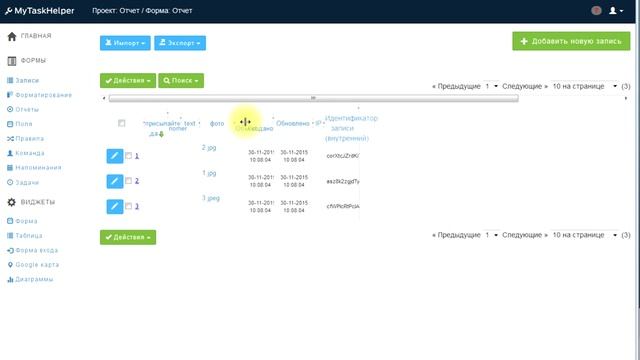
Task: Open the Таблица widget link
Action: pyautogui.click(x=29, y=236)
